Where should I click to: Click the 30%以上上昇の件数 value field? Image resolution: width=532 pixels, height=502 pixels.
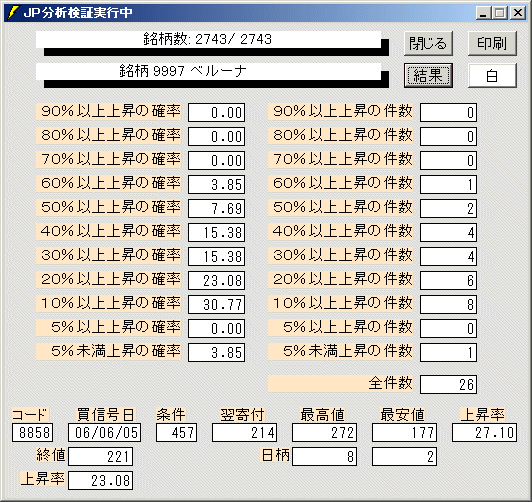449,256
